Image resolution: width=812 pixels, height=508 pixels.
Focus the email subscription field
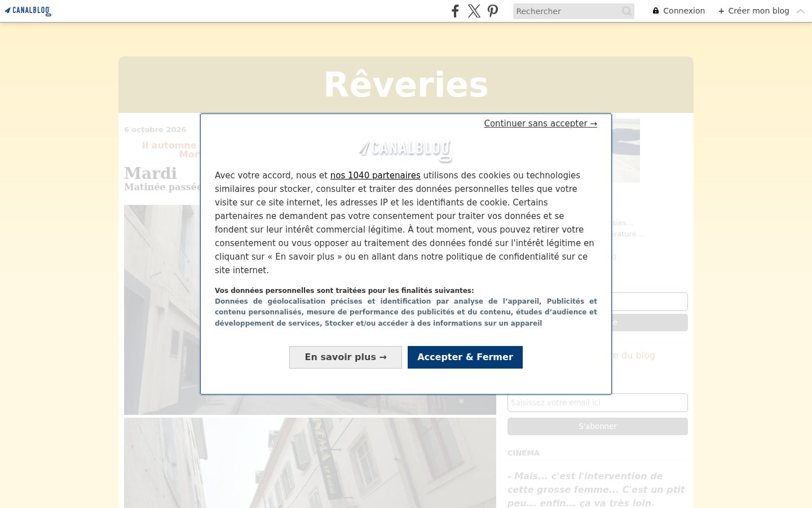pyautogui.click(x=598, y=402)
